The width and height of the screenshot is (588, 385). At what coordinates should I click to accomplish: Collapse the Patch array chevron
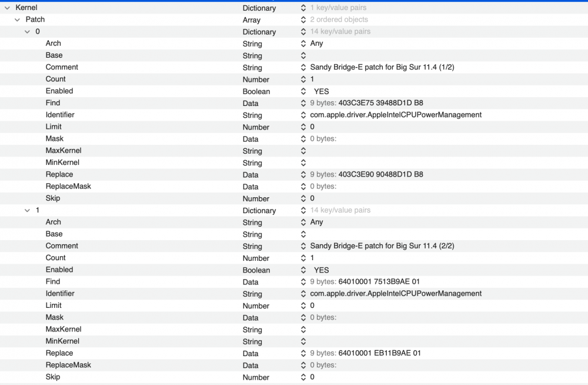[17, 20]
